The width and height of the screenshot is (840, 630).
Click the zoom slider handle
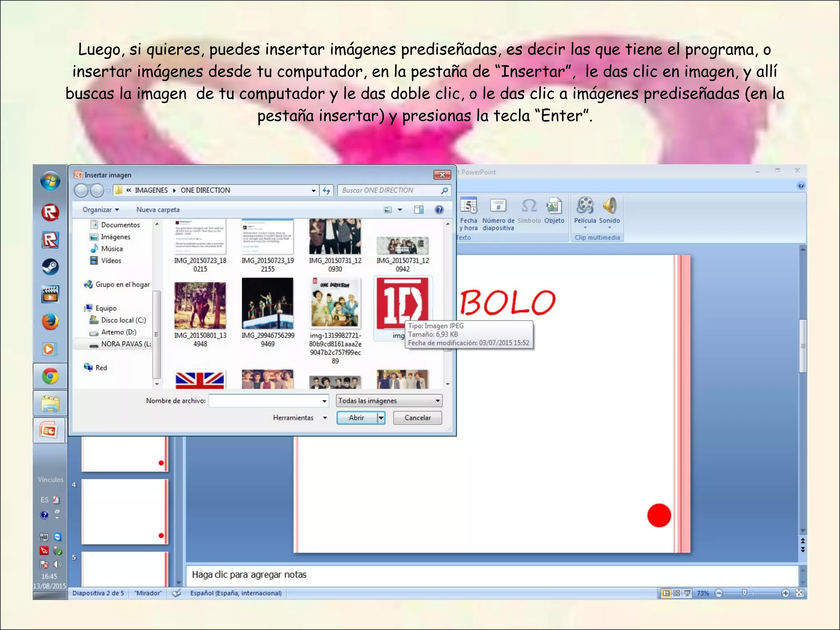pyautogui.click(x=744, y=593)
